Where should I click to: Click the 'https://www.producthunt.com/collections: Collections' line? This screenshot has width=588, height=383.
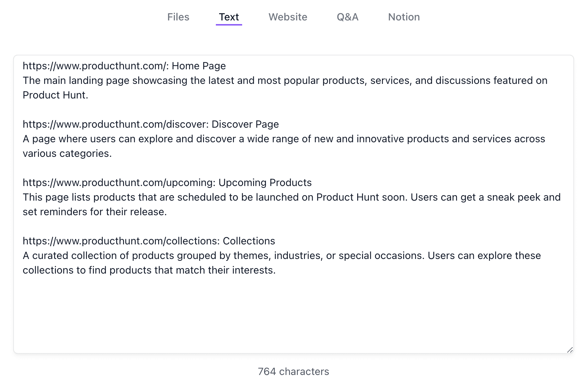pos(149,241)
